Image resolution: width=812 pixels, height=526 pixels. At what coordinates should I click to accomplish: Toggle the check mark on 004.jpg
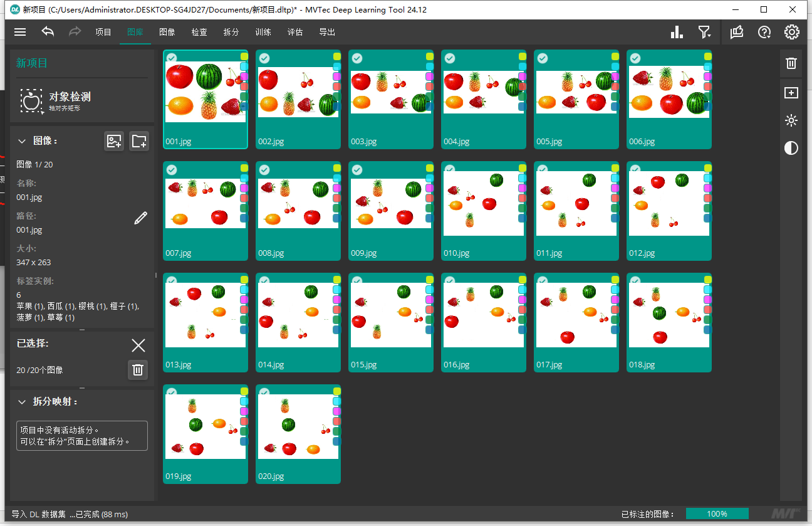tap(450, 58)
